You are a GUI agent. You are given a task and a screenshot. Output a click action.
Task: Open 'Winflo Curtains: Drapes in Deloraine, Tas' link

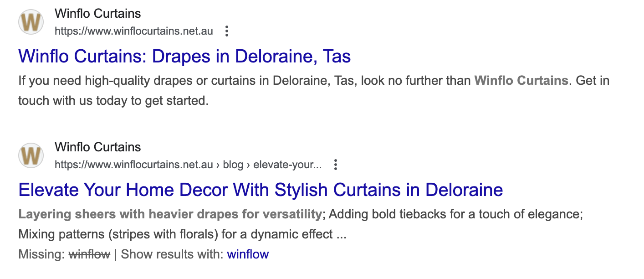point(184,56)
